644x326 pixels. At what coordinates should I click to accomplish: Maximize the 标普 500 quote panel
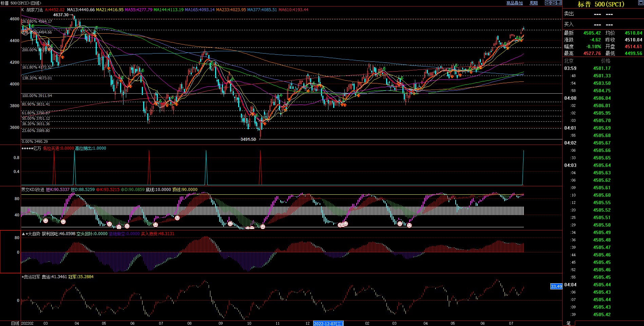[x=641, y=3]
